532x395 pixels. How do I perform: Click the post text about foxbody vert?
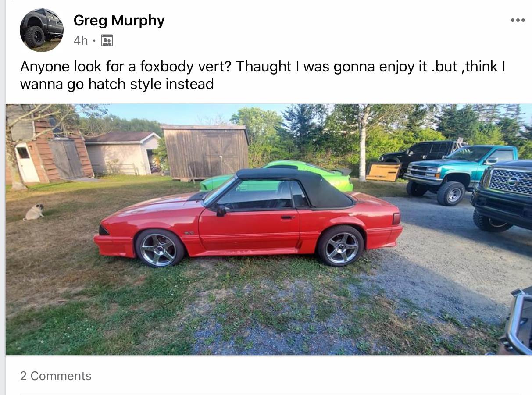click(263, 75)
